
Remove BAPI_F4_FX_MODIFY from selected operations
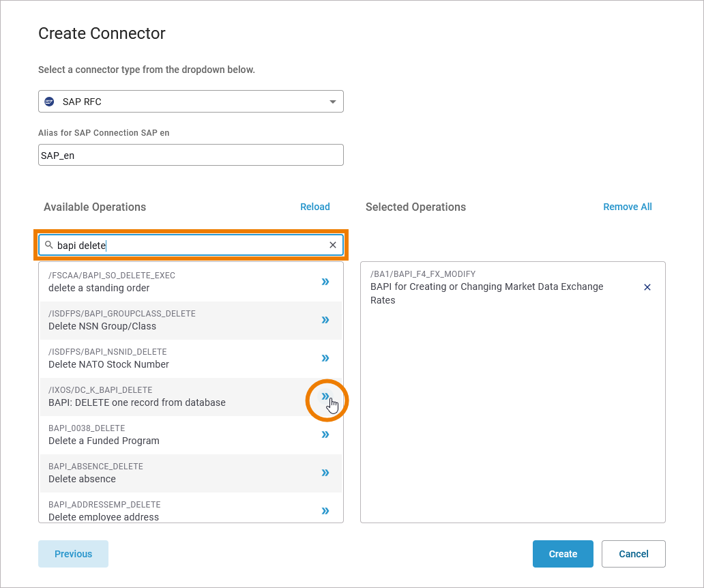[x=647, y=287]
